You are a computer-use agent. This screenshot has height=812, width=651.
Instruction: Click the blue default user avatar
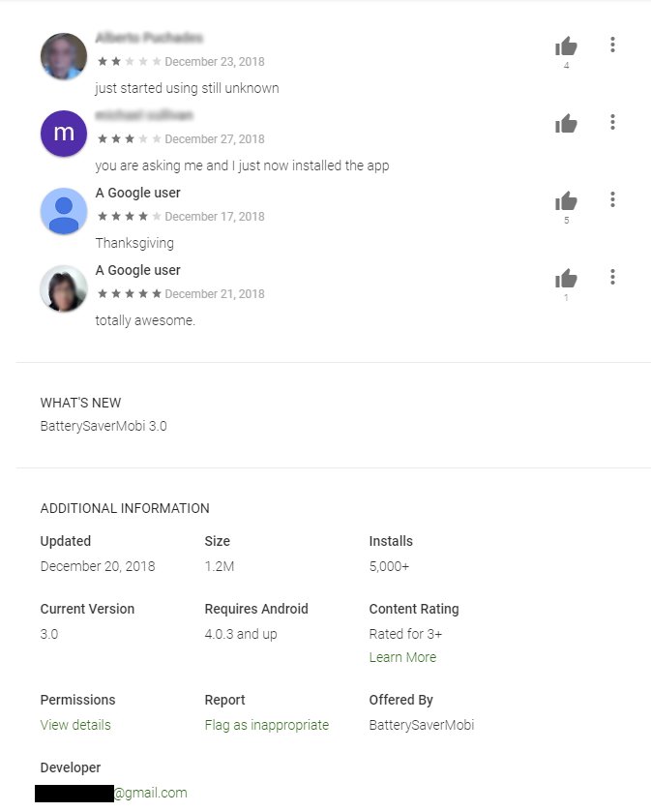[64, 211]
